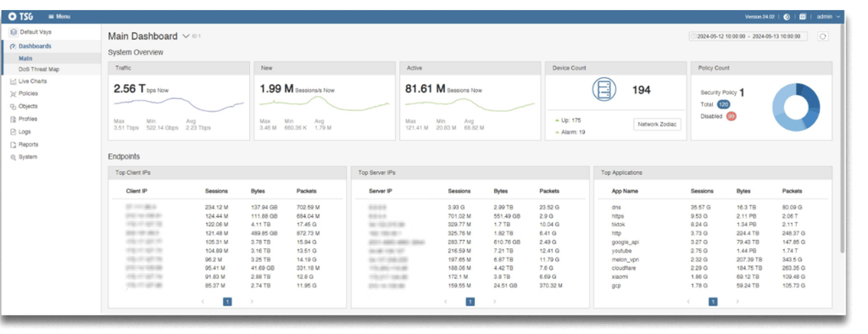Click the TSG logo in header
Screen dimensions: 868x334
[x=21, y=17]
